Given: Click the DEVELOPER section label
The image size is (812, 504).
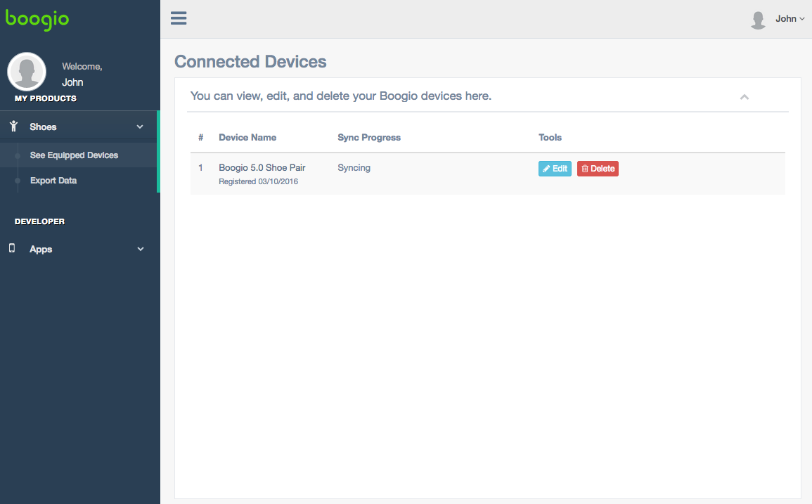Looking at the screenshot, I should 39,221.
